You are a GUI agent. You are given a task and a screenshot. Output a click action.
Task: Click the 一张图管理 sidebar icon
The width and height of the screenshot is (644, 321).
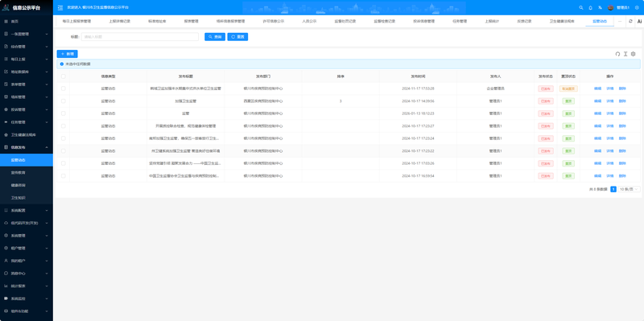[x=6, y=34]
